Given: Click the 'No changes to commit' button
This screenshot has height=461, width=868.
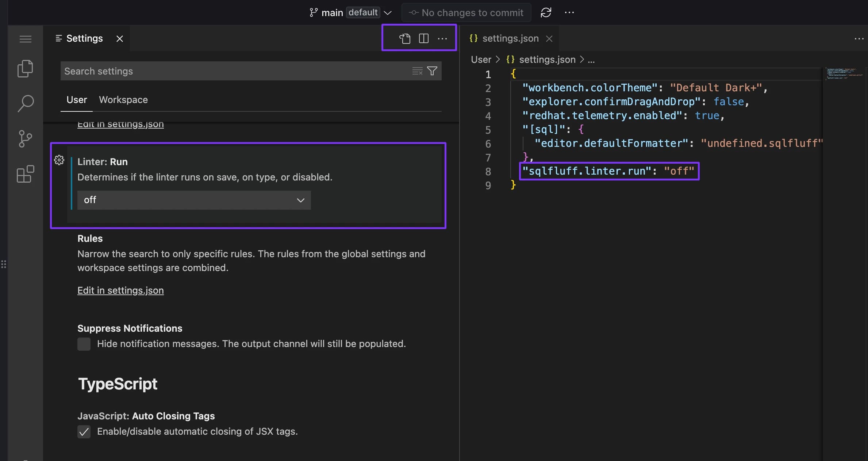Looking at the screenshot, I should [466, 13].
